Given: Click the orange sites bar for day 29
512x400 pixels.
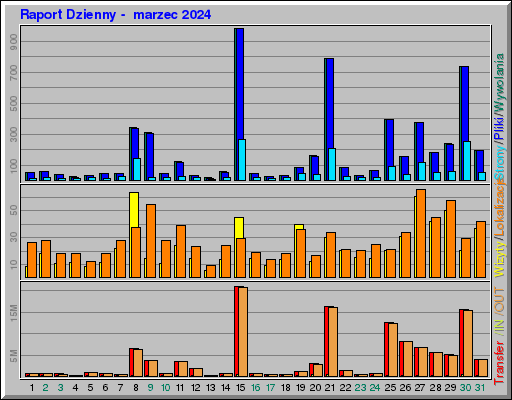Looking at the screenshot, I should point(451,239).
